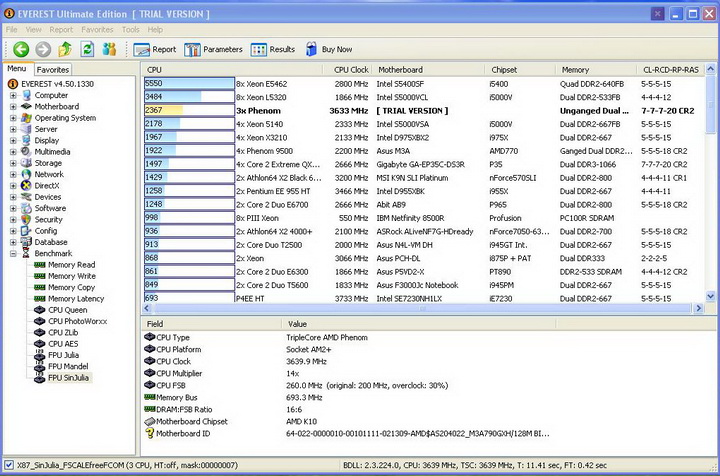Image resolution: width=720 pixels, height=476 pixels.
Task: Select the Benchmark hourglass icon
Action: point(27,253)
